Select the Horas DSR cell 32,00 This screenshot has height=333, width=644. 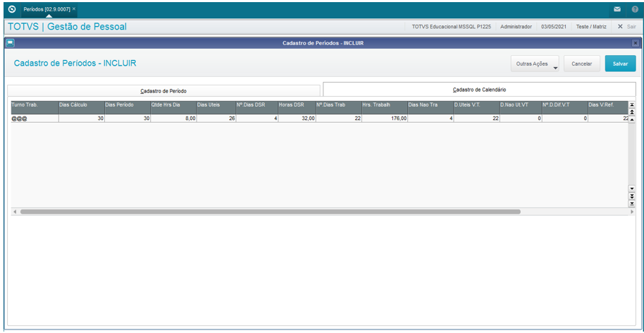297,119
